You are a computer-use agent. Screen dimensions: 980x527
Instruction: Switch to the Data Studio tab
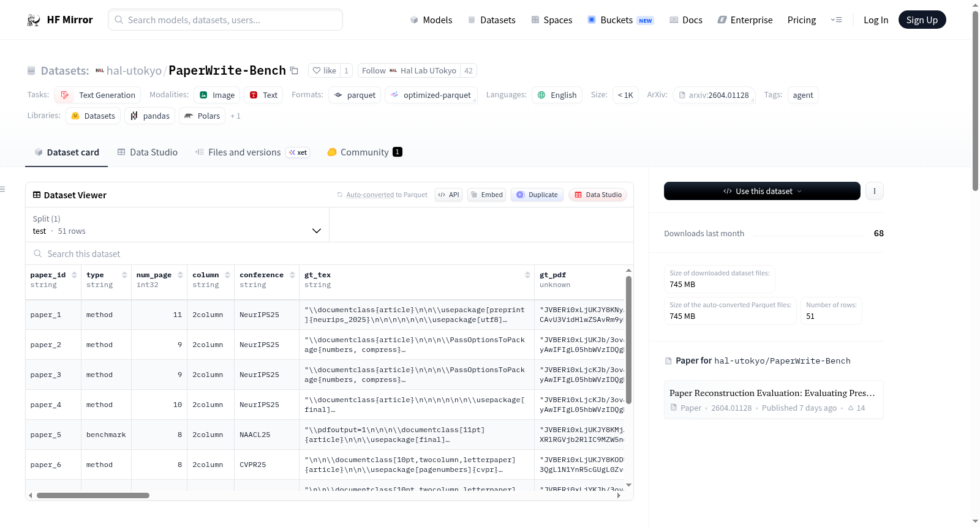pos(147,152)
